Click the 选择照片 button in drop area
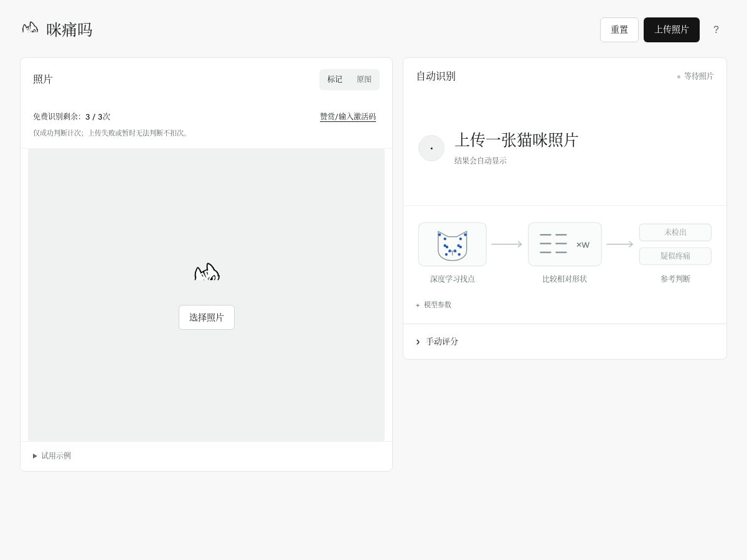 [207, 317]
